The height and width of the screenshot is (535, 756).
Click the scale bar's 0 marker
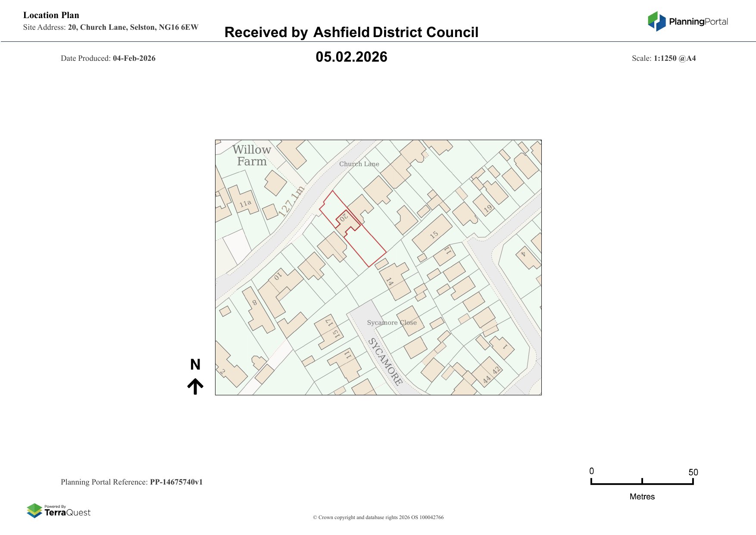pos(591,471)
